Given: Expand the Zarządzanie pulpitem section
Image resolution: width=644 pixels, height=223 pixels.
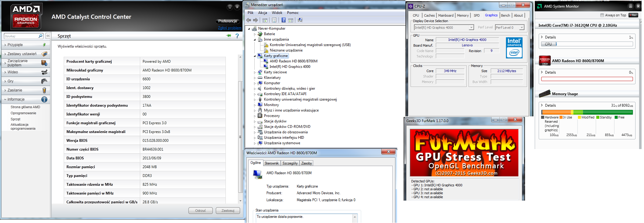Looking at the screenshot, I should point(25,63).
